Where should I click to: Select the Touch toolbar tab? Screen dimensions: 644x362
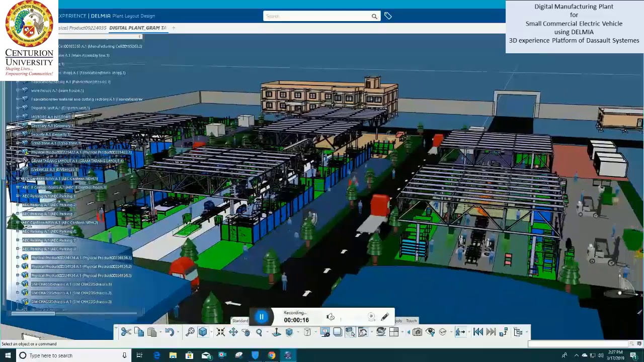[412, 321]
